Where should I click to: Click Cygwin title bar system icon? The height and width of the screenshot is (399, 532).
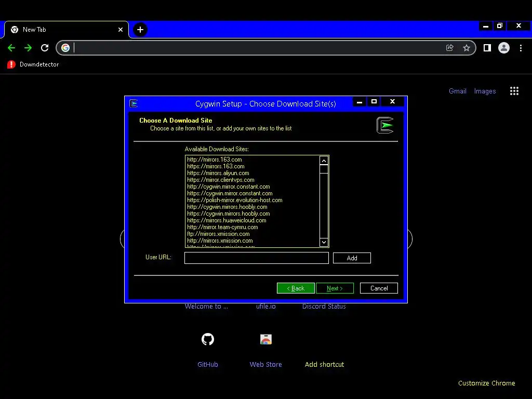(134, 103)
